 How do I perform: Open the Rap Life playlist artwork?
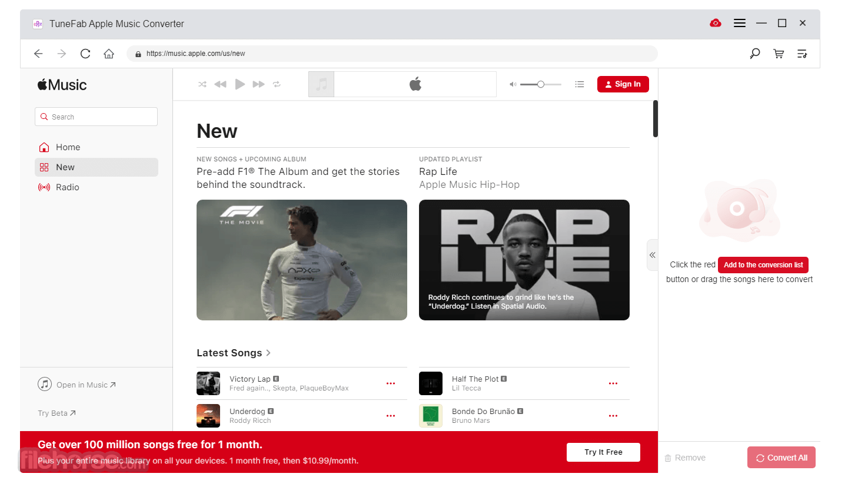[524, 260]
